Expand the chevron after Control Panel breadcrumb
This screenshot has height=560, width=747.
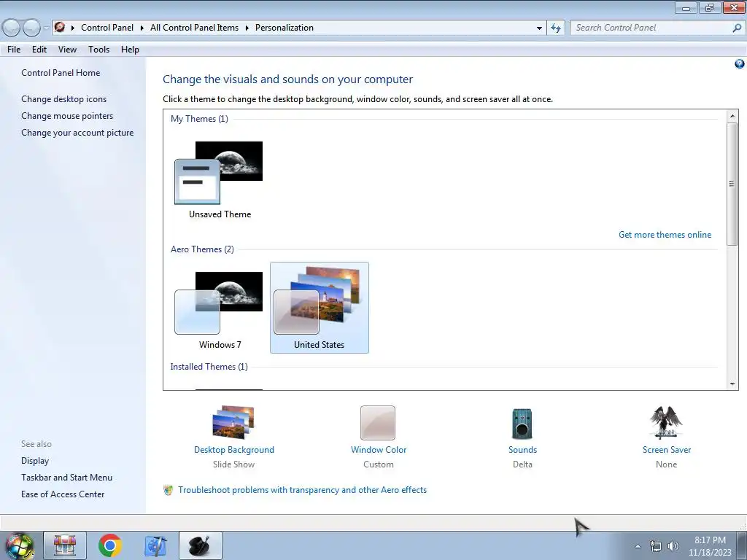point(142,28)
